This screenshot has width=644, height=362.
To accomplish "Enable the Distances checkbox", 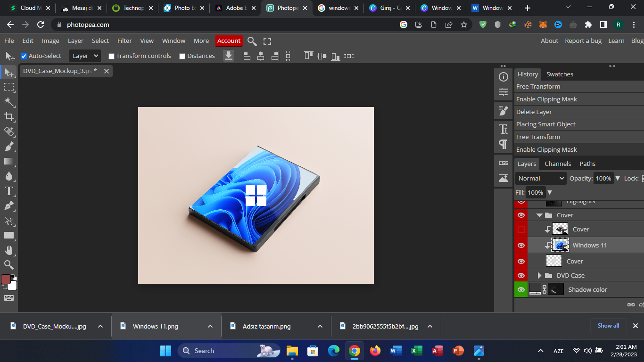I will (182, 56).
